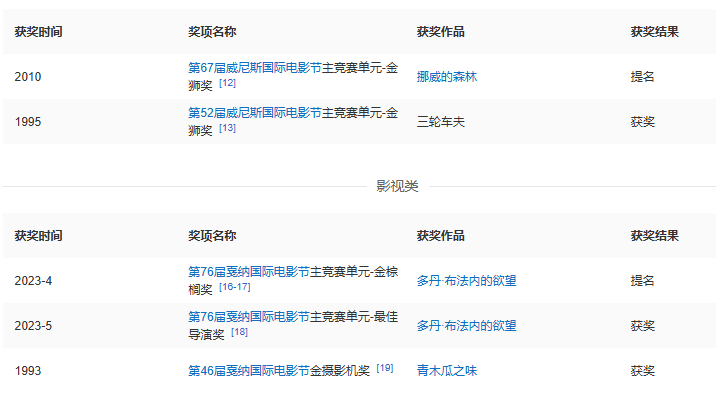This screenshot has width=716, height=407.
Task: Open citation reference [18]
Action: tap(239, 332)
